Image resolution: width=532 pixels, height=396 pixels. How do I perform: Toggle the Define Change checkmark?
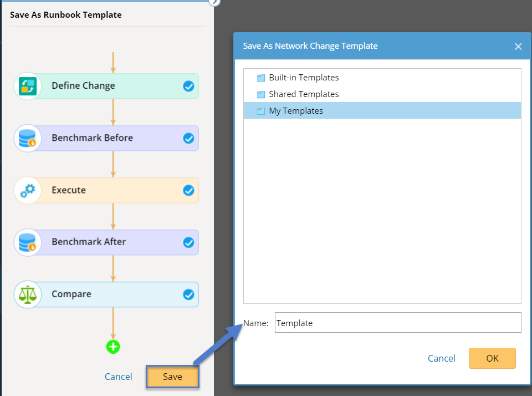pos(188,87)
